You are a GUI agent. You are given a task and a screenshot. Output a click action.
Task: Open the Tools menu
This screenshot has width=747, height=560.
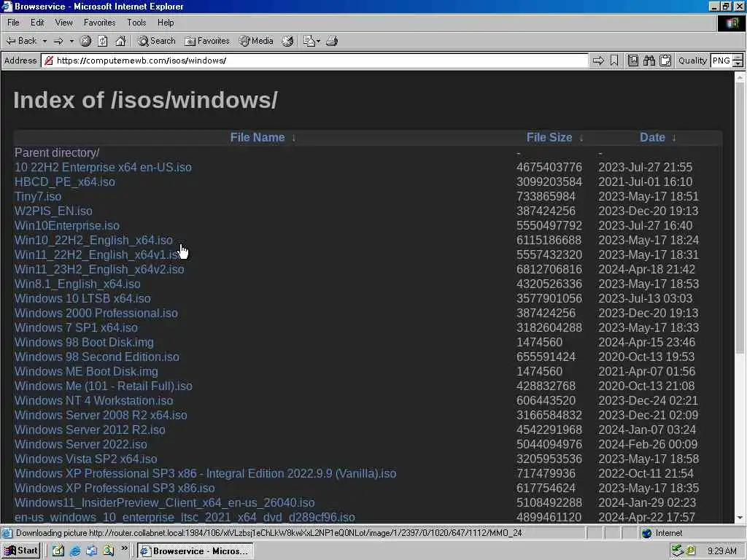(136, 23)
